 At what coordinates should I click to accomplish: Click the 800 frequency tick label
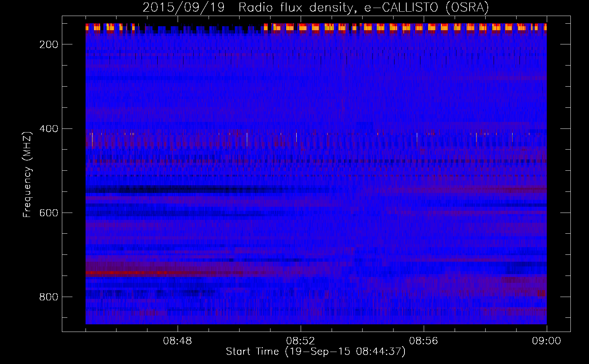coord(49,297)
